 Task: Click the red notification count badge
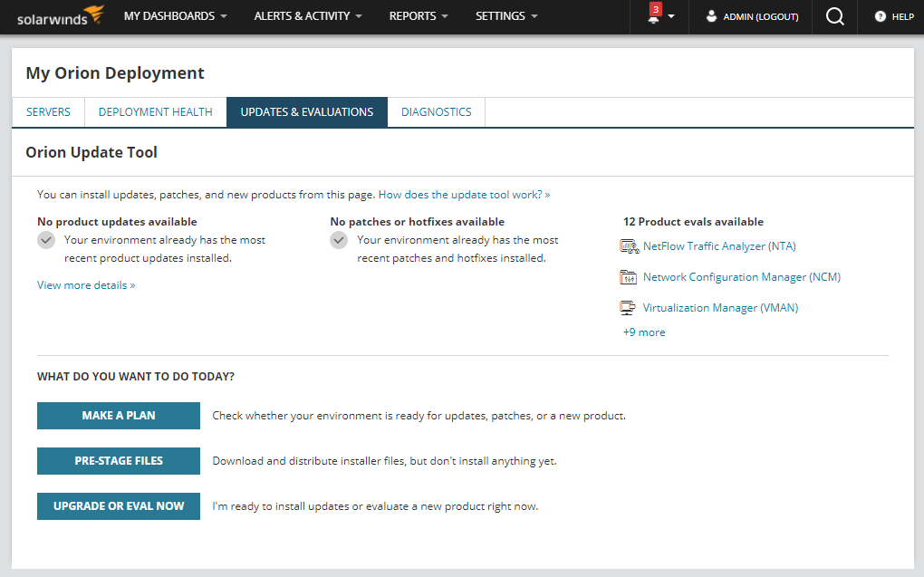point(655,9)
